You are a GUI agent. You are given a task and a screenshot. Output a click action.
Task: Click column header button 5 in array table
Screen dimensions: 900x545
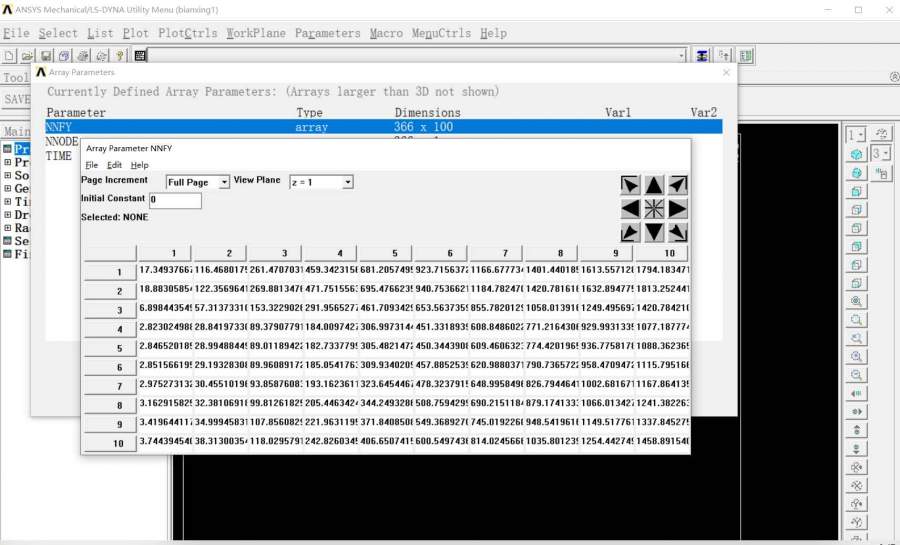click(386, 253)
